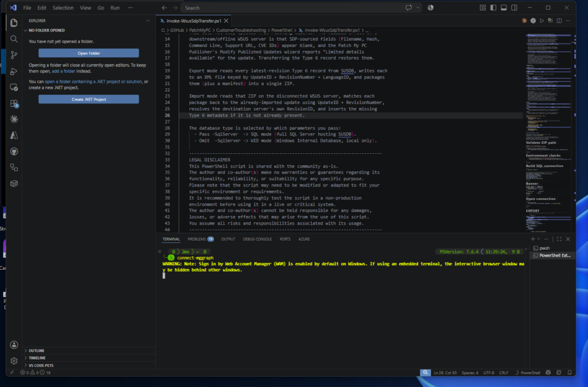
Task: Click the orange spark icon in editor toolbar
Action: [x=524, y=21]
